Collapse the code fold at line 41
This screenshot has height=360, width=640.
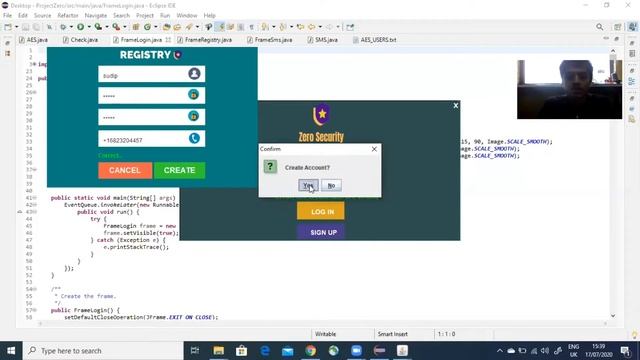coord(35,198)
